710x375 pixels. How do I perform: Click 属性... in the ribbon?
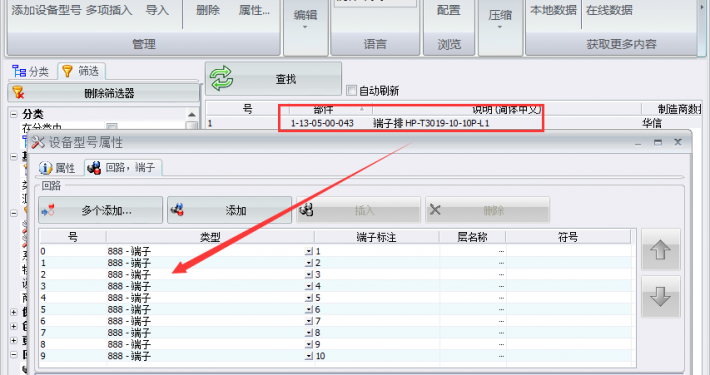(x=254, y=10)
